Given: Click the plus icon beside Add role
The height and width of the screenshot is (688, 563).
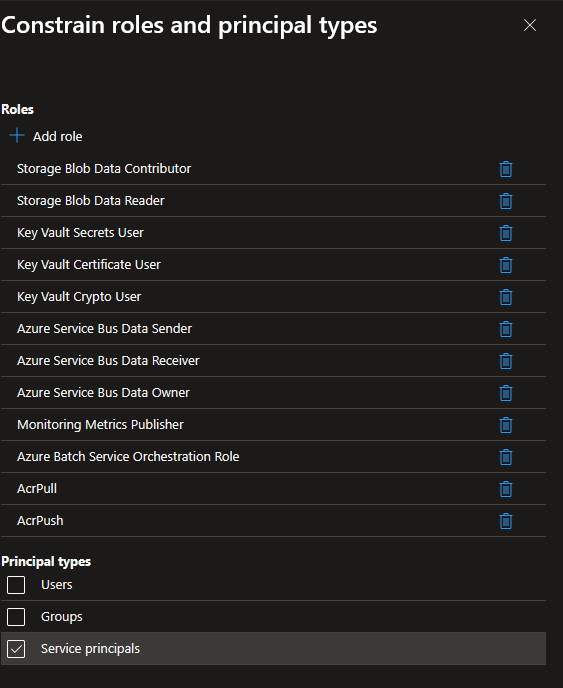Looking at the screenshot, I should (17, 136).
